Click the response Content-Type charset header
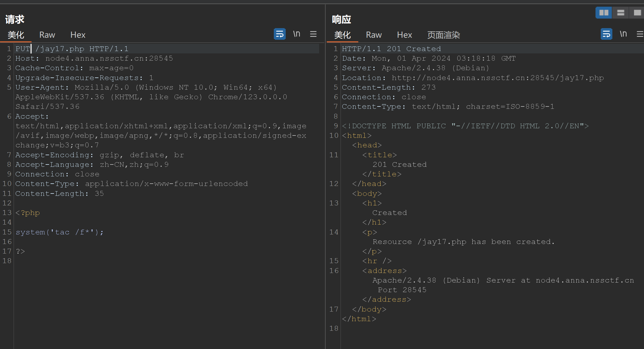 (448, 106)
